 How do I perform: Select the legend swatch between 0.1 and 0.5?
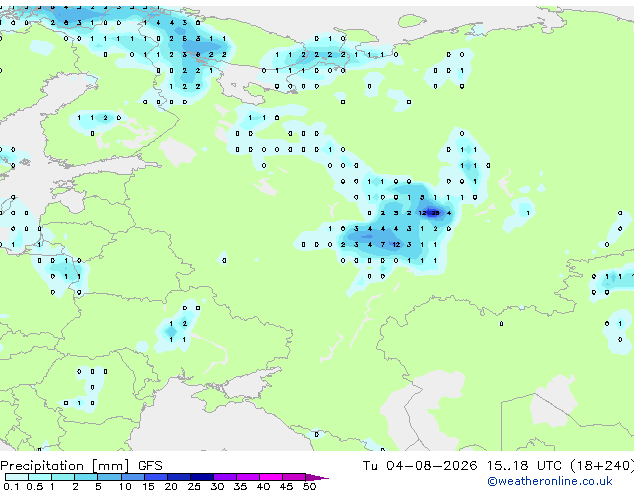coord(17,477)
